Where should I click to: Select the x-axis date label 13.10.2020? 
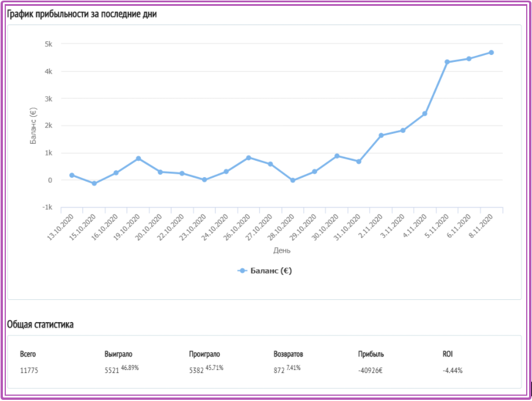click(x=60, y=227)
